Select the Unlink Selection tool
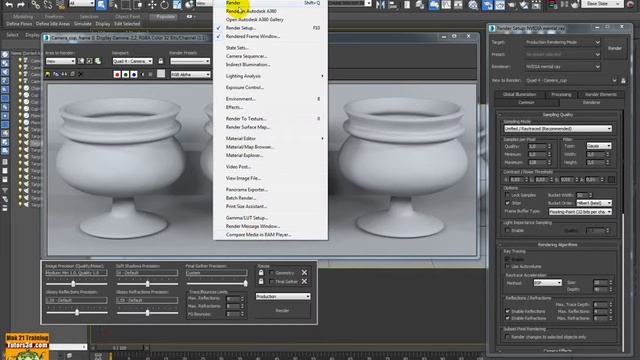 click(48, 5)
